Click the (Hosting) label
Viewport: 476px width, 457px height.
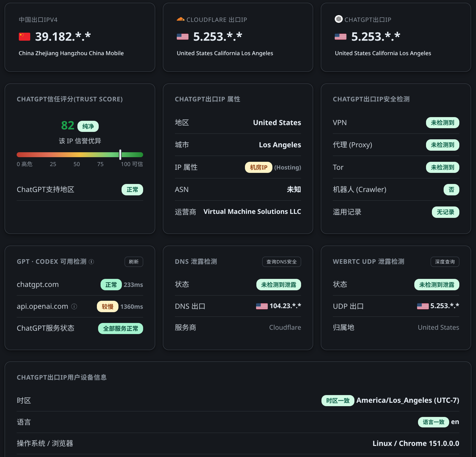point(288,167)
